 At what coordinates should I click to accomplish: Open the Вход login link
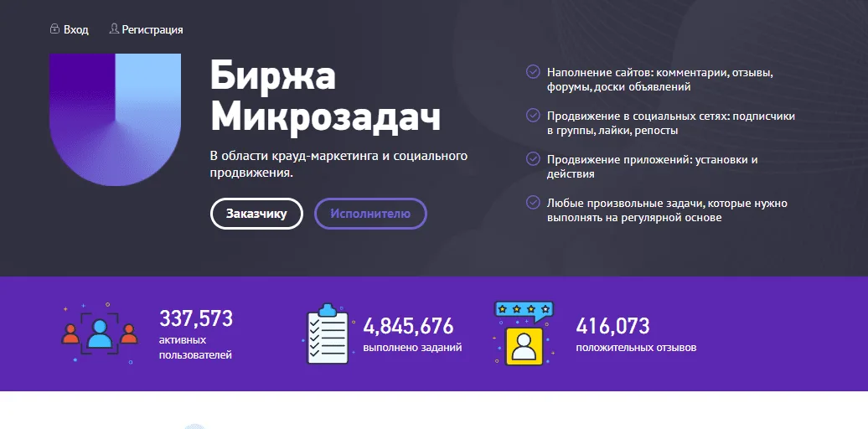75,29
